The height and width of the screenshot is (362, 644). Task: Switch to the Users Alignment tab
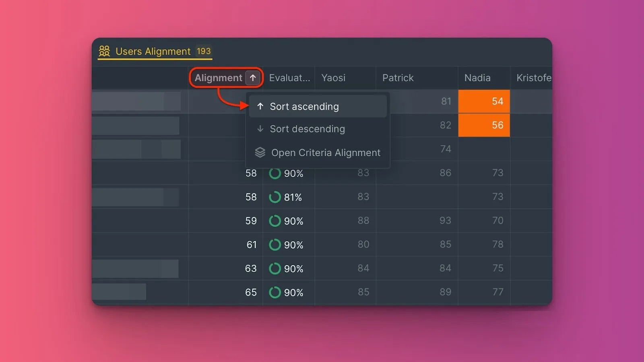click(153, 51)
